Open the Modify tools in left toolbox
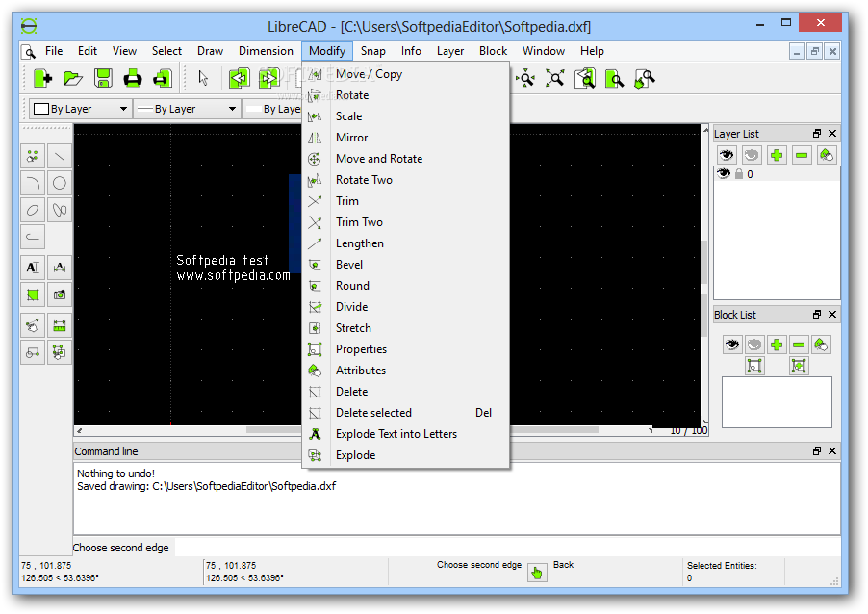The image size is (868, 614). pos(33,325)
